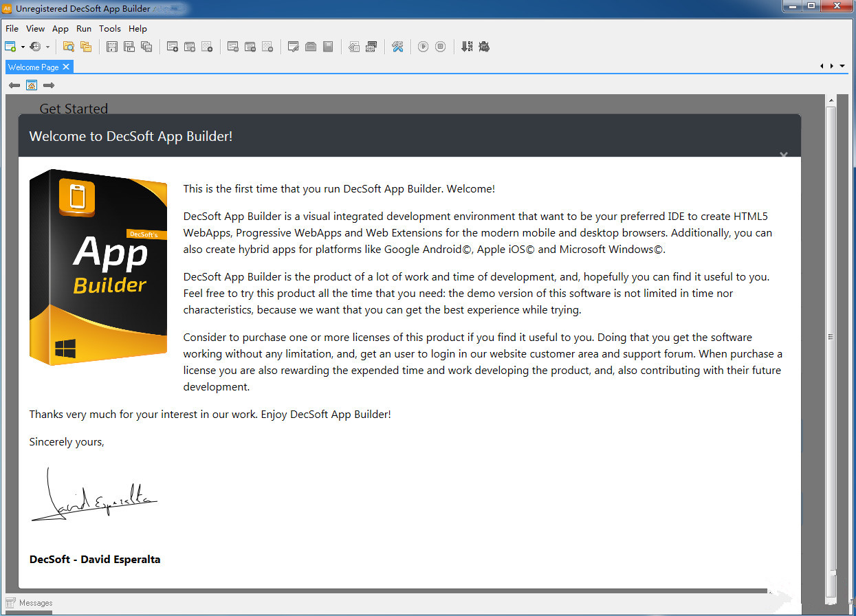Viewport: 856px width, 616px height.
Task: Add a new file using the plus icon
Action: [172, 46]
